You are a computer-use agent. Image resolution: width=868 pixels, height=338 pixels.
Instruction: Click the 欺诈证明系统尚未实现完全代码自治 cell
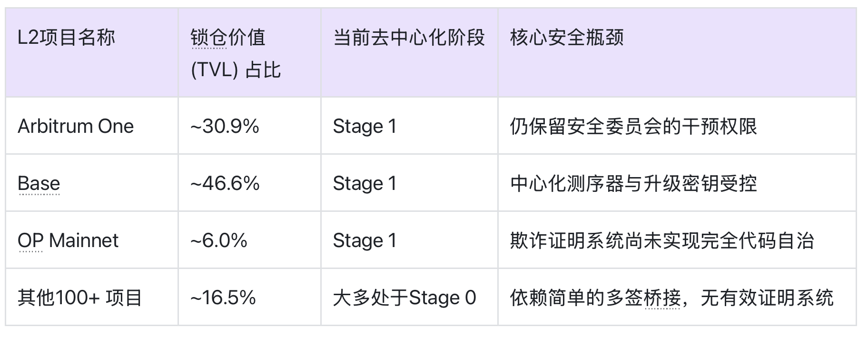pos(661,240)
